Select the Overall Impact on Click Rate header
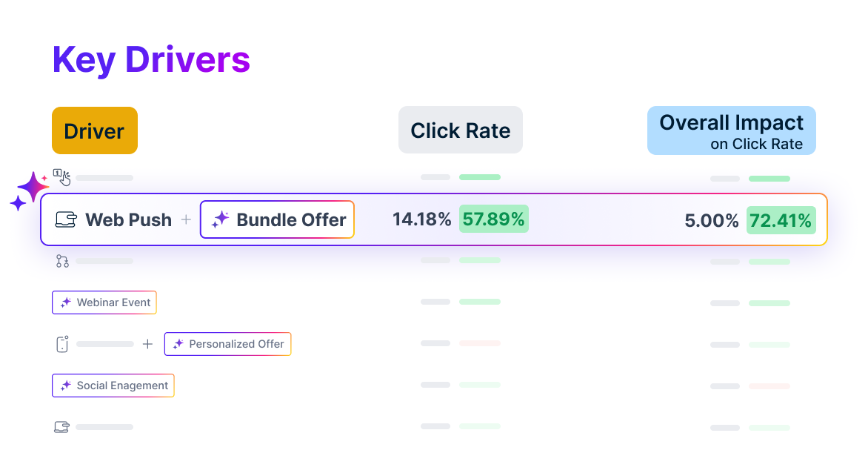This screenshot has width=868, height=473. [731, 131]
